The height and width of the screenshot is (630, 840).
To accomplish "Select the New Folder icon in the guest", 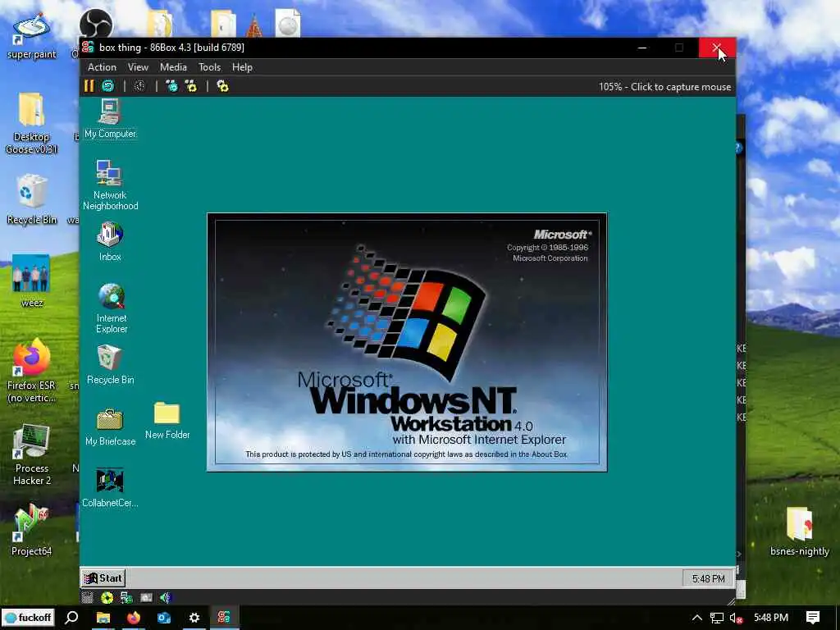I will pyautogui.click(x=167, y=421).
